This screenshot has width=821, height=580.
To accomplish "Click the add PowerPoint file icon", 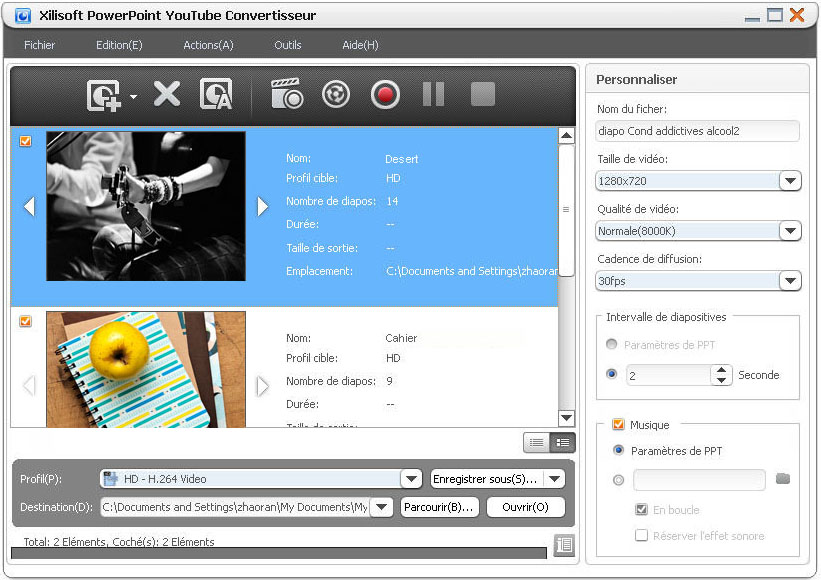I will (x=104, y=95).
